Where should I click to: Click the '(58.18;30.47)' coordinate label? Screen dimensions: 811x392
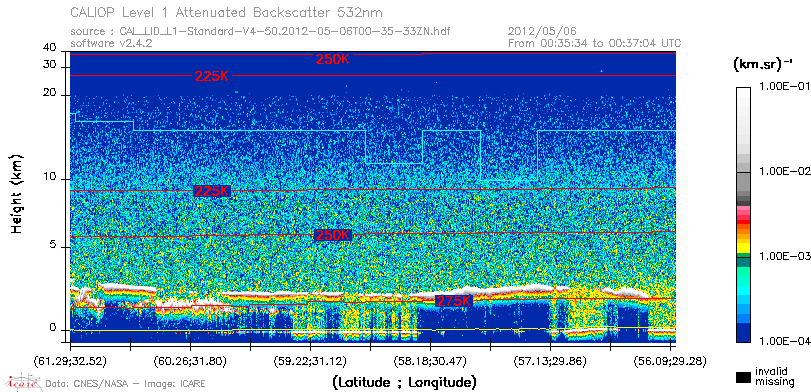[430, 361]
